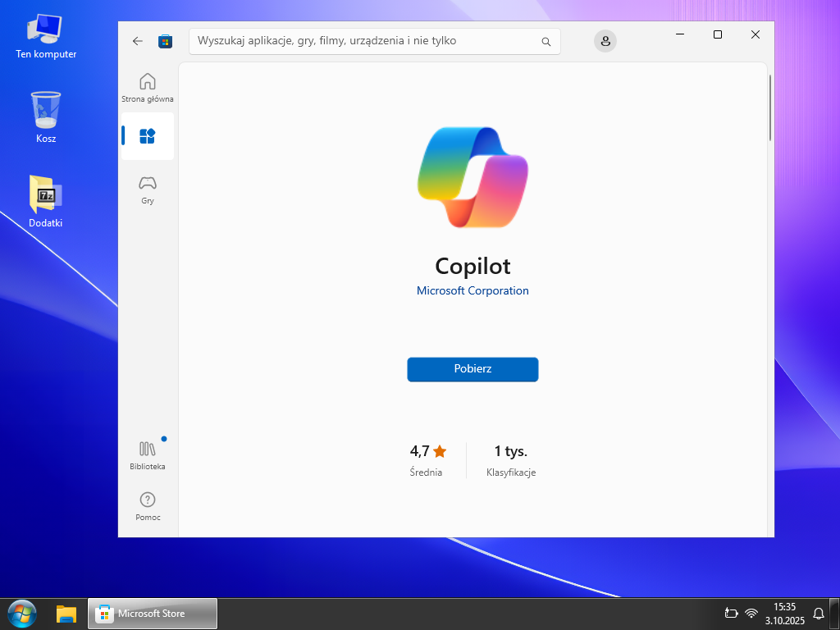Image resolution: width=840 pixels, height=630 pixels.
Task: Open the notifications bell in tray
Action: point(818,613)
